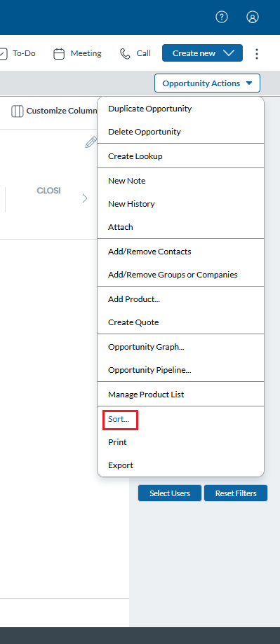Image resolution: width=280 pixels, height=644 pixels.
Task: Choose Create Quote
Action: pos(180,322)
